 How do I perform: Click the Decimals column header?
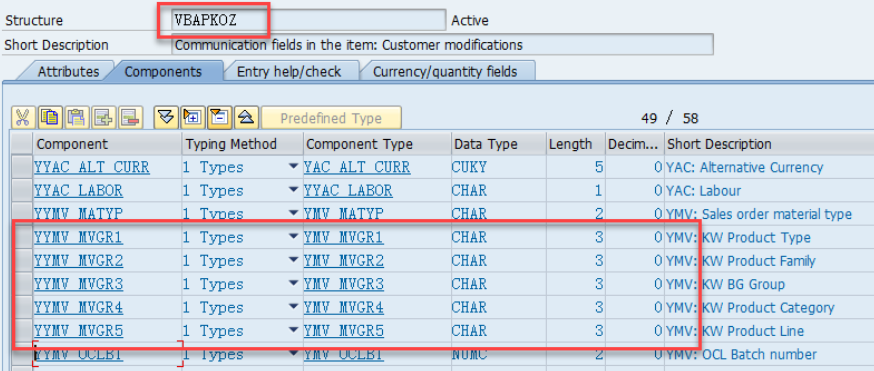[x=635, y=144]
